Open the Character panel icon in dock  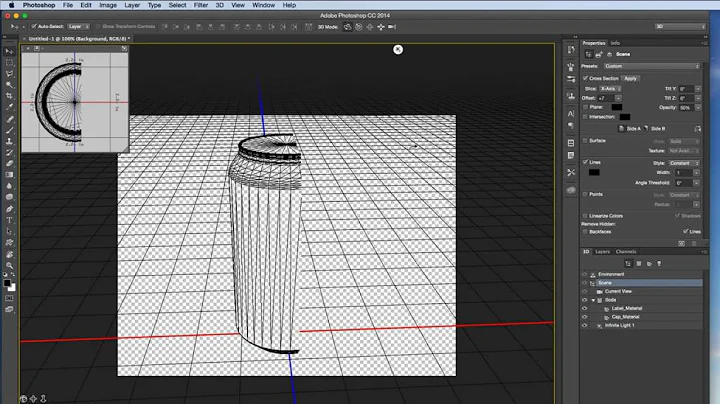tap(571, 113)
